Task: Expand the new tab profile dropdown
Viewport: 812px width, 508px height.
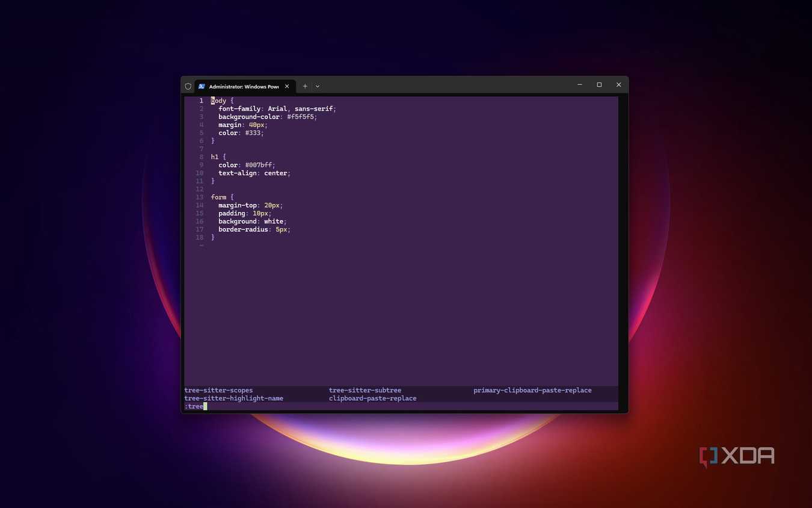Action: click(x=318, y=86)
